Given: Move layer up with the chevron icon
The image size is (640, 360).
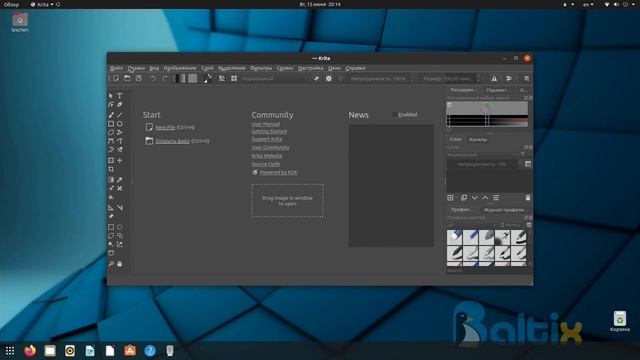Looking at the screenshot, I should tap(485, 198).
